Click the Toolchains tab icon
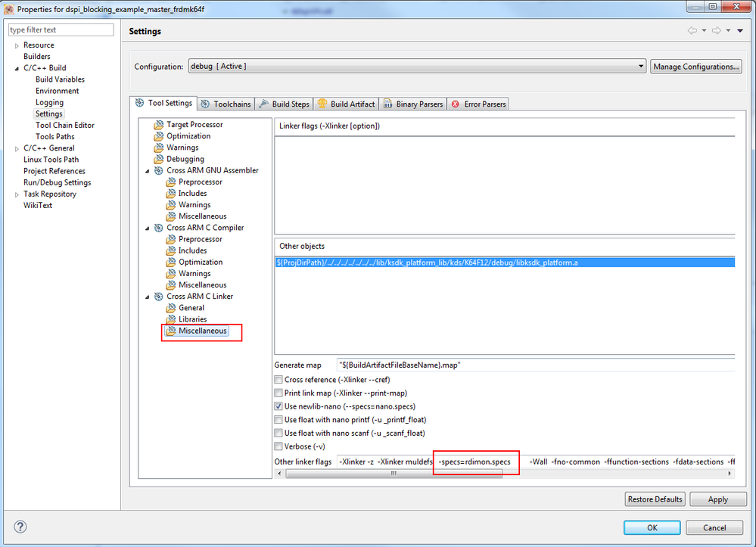Viewport: 756px width, 547px height. click(x=205, y=104)
